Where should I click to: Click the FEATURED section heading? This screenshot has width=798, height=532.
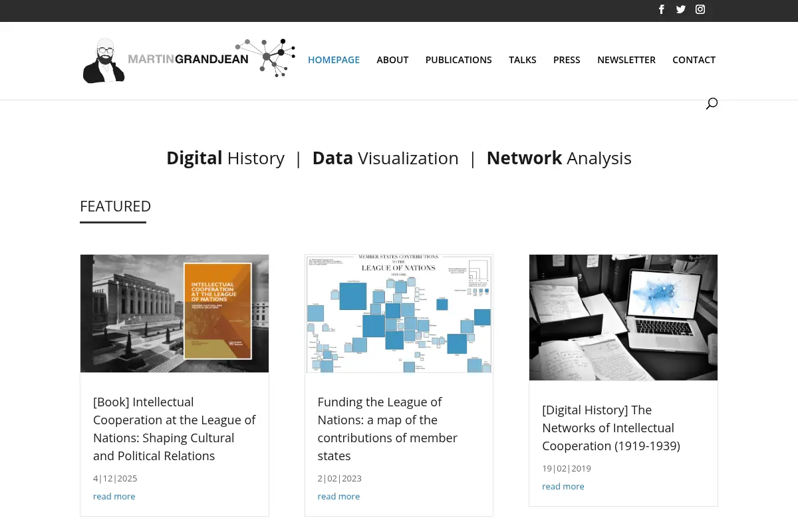(x=116, y=206)
